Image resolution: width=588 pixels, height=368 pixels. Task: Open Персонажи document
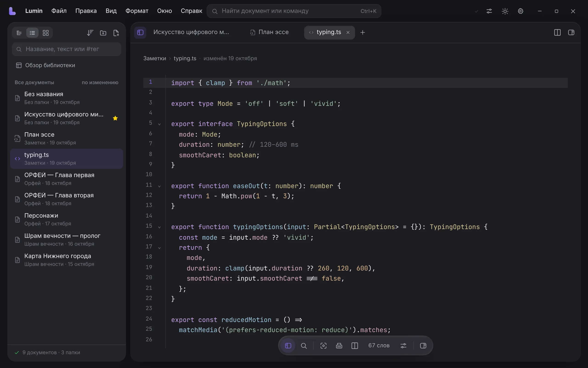click(x=67, y=219)
